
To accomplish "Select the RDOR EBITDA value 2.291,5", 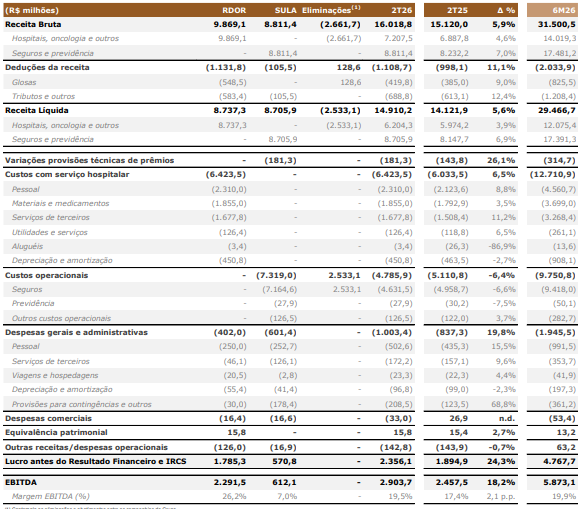I will pos(230,483).
